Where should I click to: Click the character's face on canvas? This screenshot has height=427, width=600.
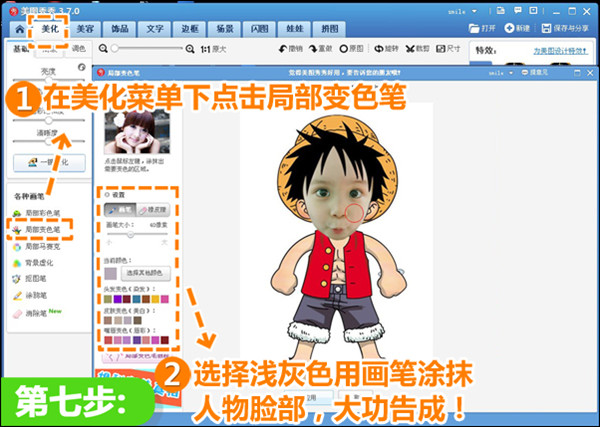(x=337, y=201)
